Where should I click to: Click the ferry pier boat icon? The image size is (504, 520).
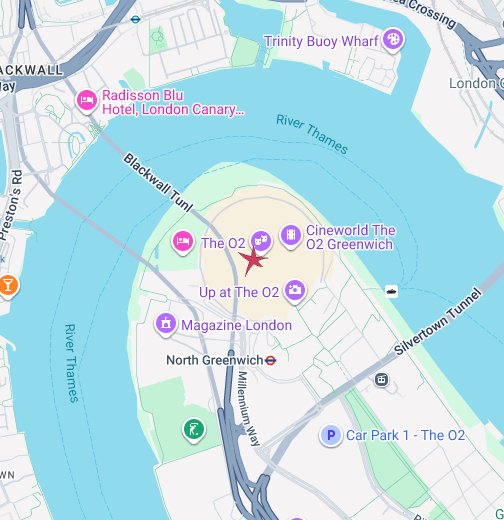tap(392, 291)
